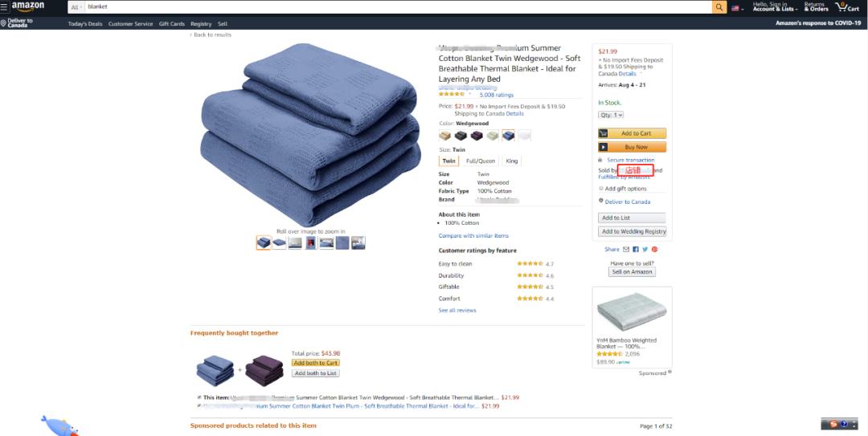Open the See all reviews link
This screenshot has height=436, width=868.
457,311
